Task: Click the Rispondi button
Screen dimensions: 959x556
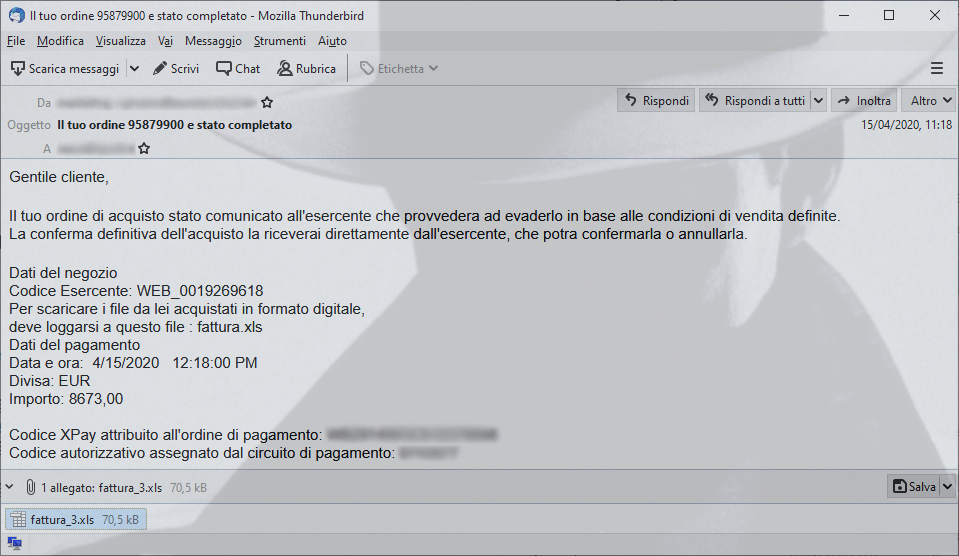Action: coord(656,100)
